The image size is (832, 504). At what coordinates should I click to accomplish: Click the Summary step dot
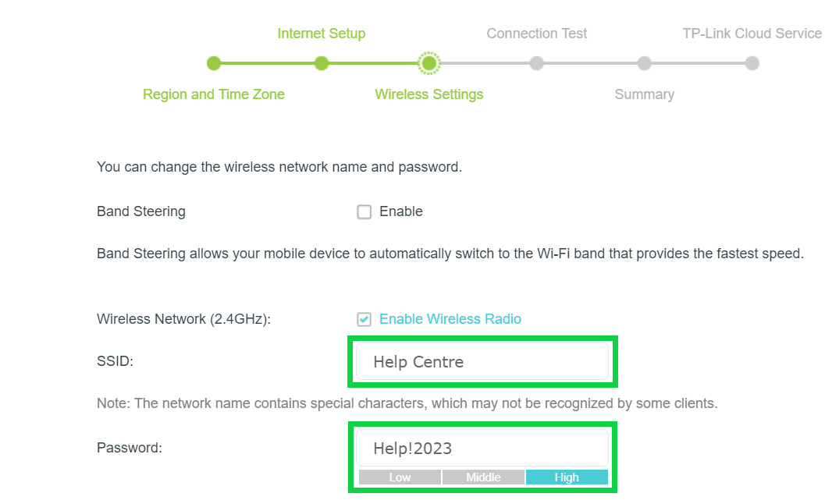pos(644,63)
